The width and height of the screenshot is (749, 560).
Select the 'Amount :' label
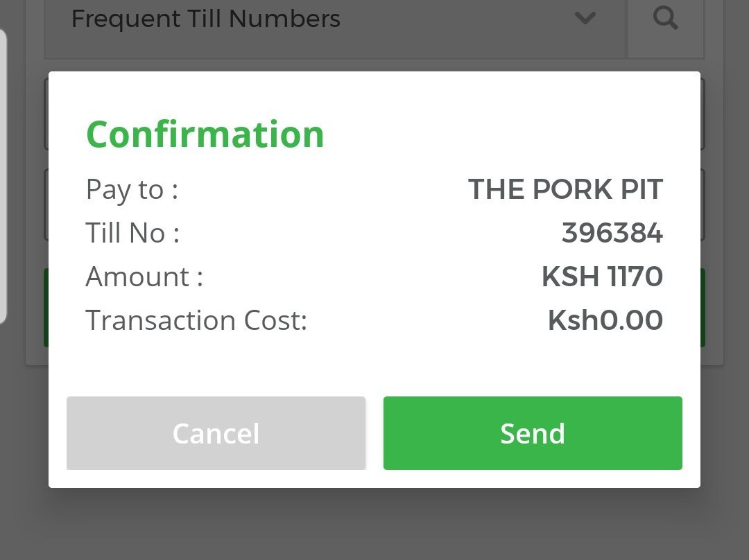pos(144,277)
